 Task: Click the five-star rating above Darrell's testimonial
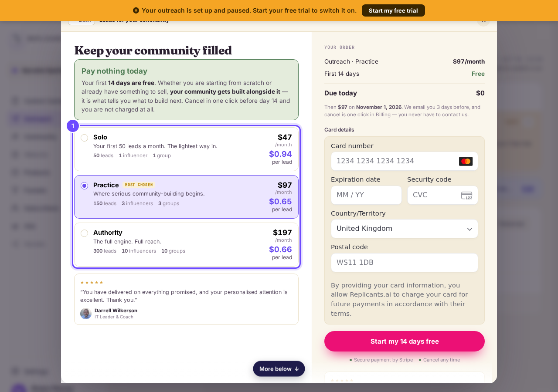point(92,283)
